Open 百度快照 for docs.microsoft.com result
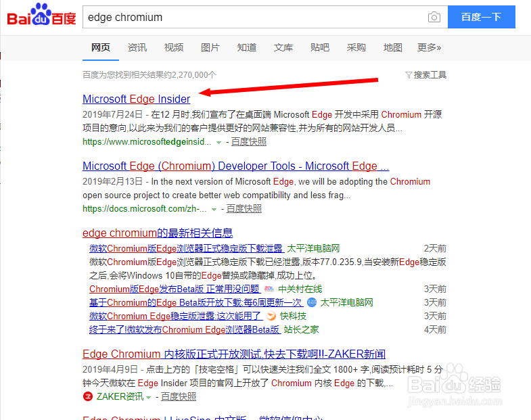Screen dimensions: 531x420 [244, 208]
